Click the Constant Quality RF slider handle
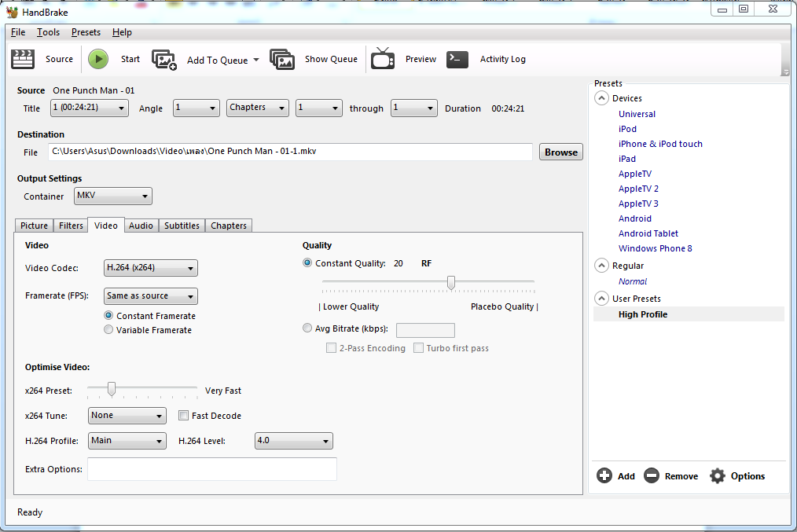 pos(451,283)
